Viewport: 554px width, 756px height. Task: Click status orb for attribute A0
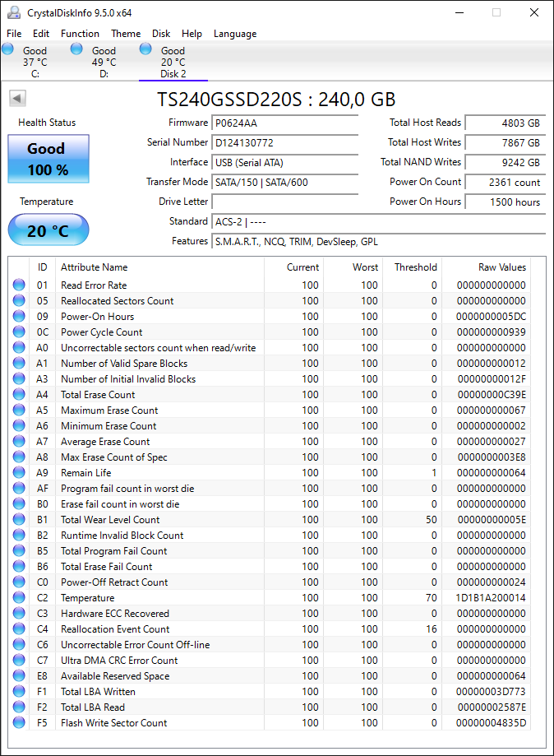coord(19,347)
